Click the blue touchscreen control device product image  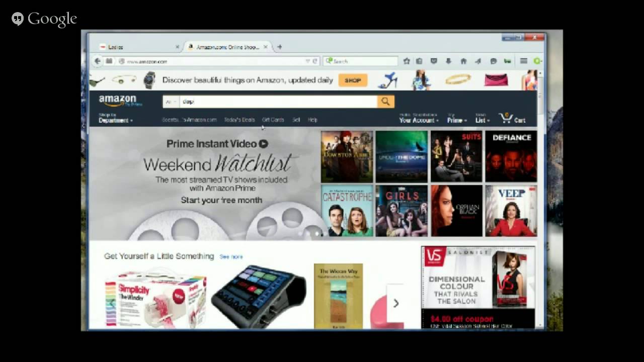tap(259, 297)
